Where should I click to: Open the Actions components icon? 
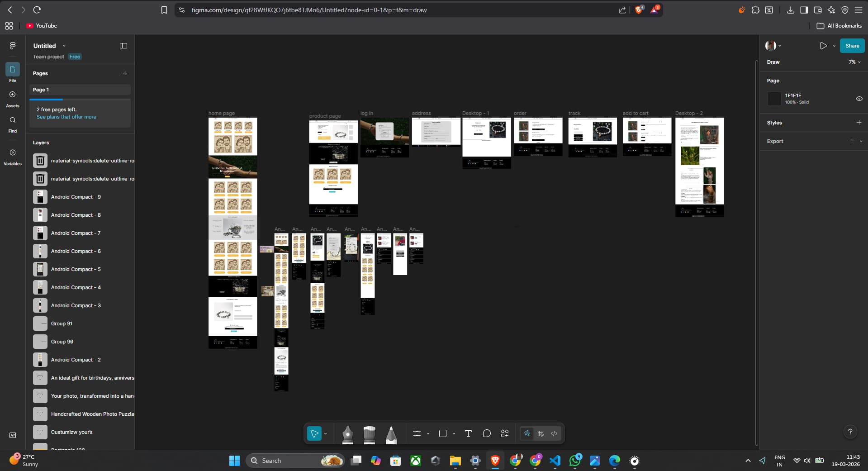pos(505,433)
